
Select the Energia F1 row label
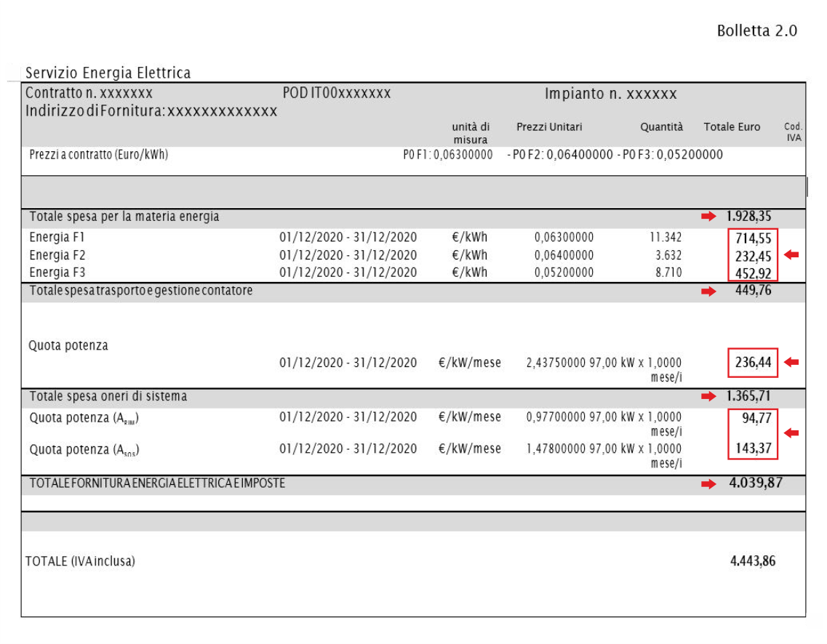[x=57, y=238]
